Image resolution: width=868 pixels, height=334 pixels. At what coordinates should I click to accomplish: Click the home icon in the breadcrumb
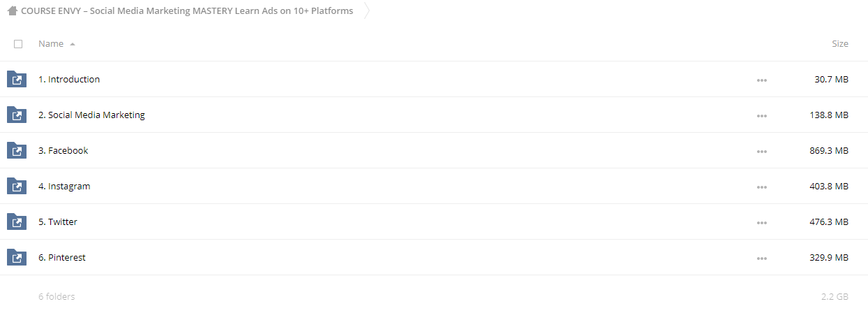point(13,11)
